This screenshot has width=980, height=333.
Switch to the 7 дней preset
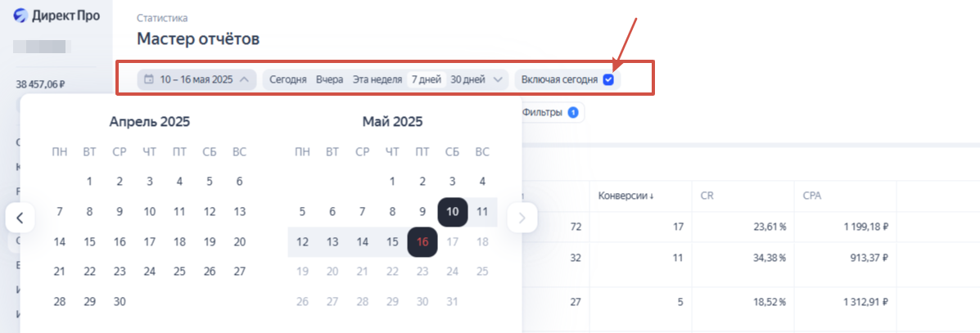click(427, 80)
